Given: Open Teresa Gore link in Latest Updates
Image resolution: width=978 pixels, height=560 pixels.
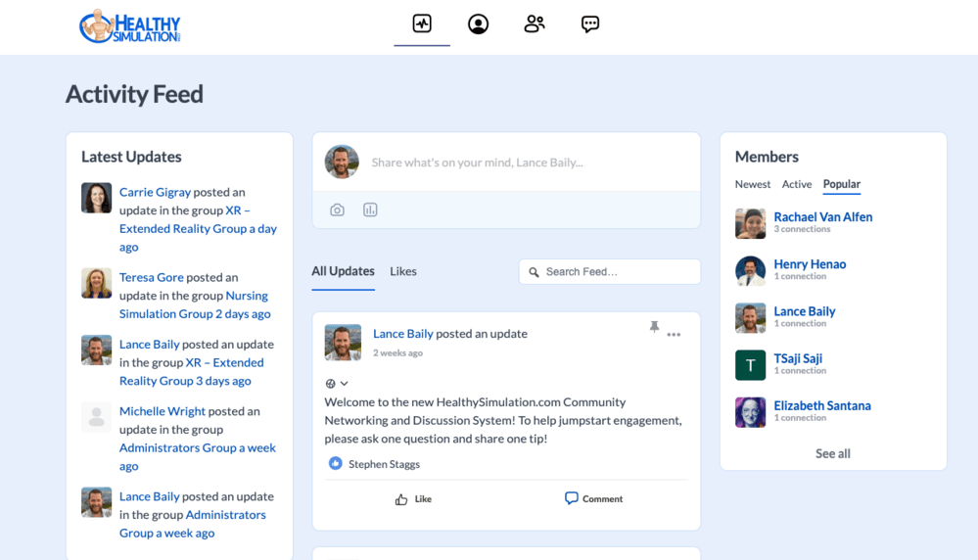Looking at the screenshot, I should pos(151,277).
